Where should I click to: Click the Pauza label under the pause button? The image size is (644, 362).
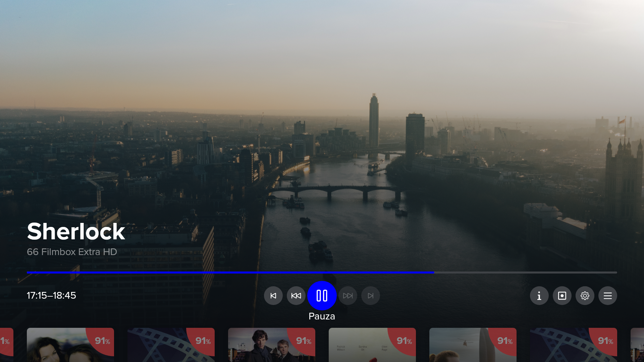322,316
